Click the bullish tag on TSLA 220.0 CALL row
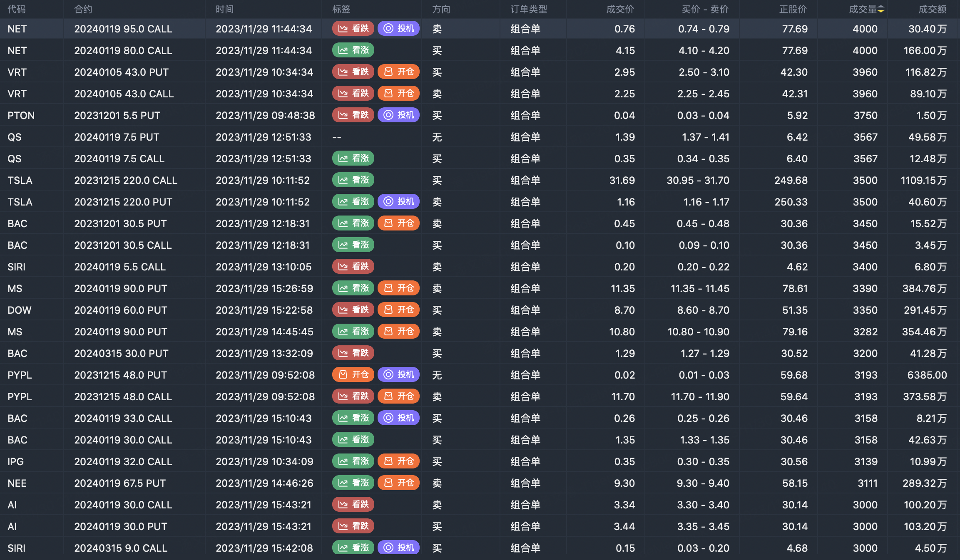960x560 pixels. click(353, 180)
